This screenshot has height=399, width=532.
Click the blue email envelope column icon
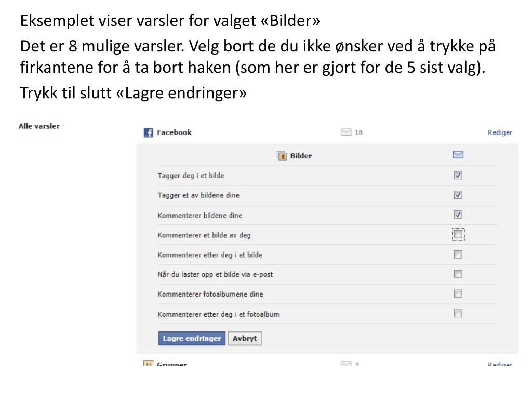[x=458, y=155]
